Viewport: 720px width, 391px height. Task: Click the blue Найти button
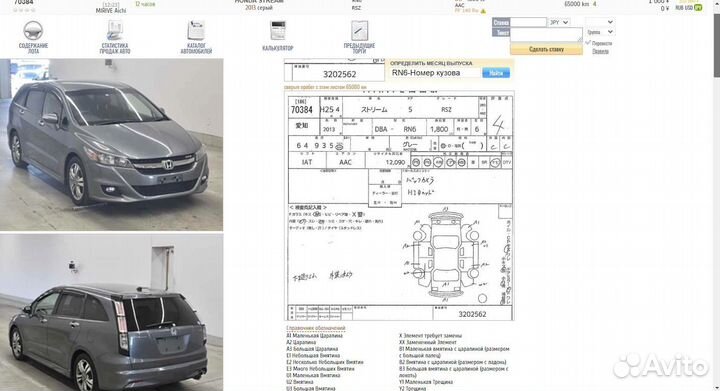pos(496,73)
